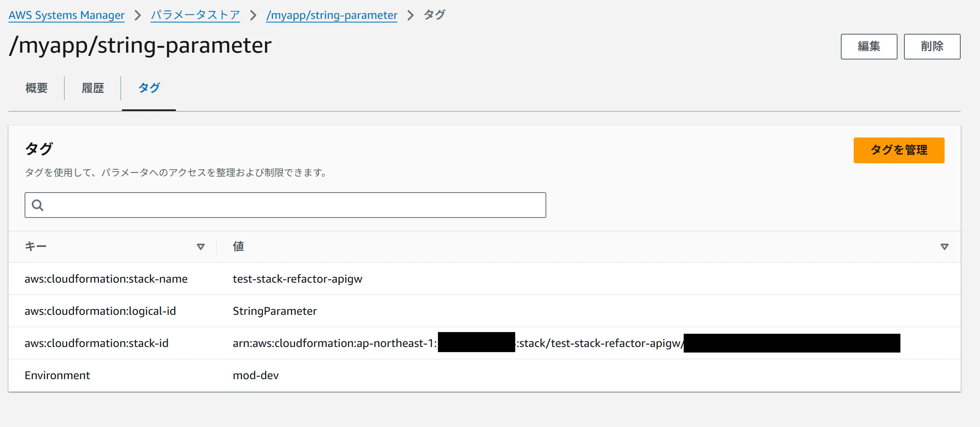This screenshot has width=980, height=427.
Task: Click the search magnifier icon in tag filter
Action: [x=37, y=205]
